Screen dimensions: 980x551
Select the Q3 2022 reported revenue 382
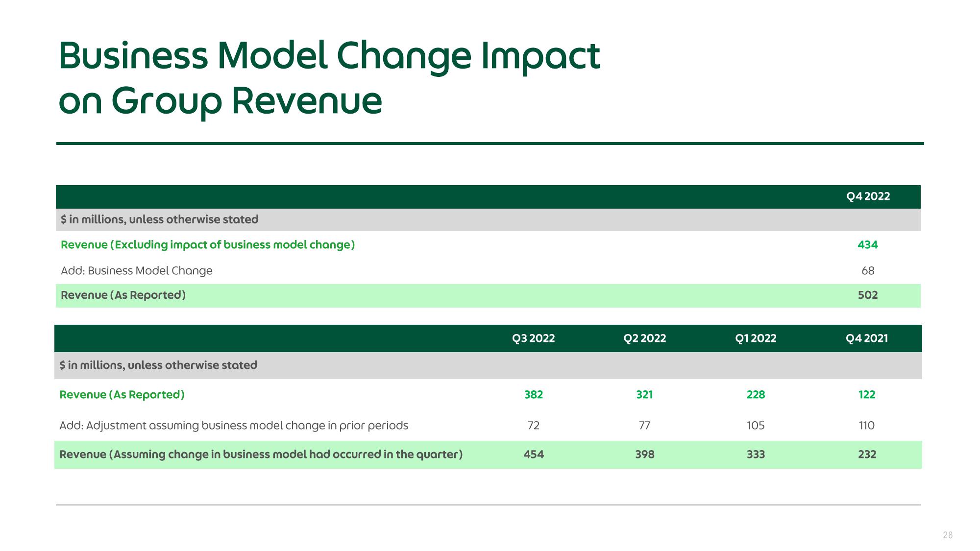534,395
